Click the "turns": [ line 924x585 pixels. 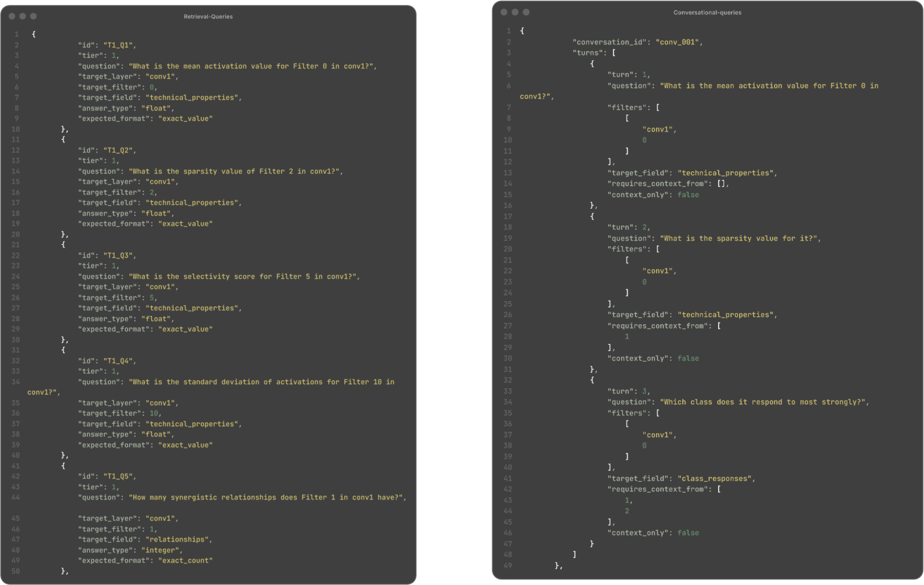click(594, 53)
